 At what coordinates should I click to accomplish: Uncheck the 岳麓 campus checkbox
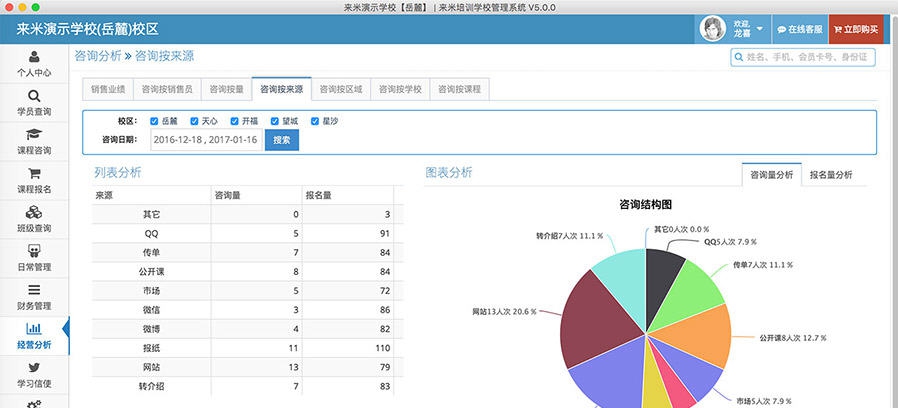tap(154, 121)
